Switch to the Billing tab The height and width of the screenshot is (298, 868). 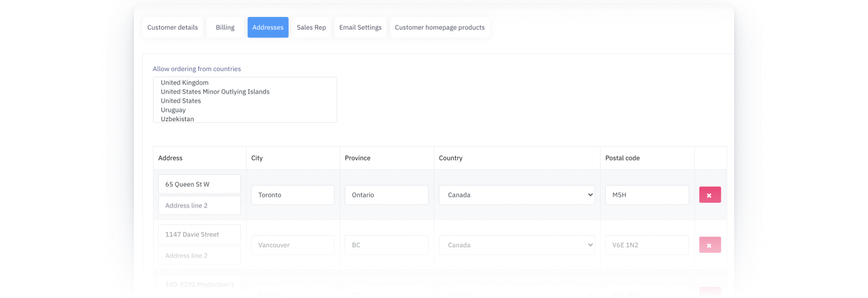(x=225, y=27)
